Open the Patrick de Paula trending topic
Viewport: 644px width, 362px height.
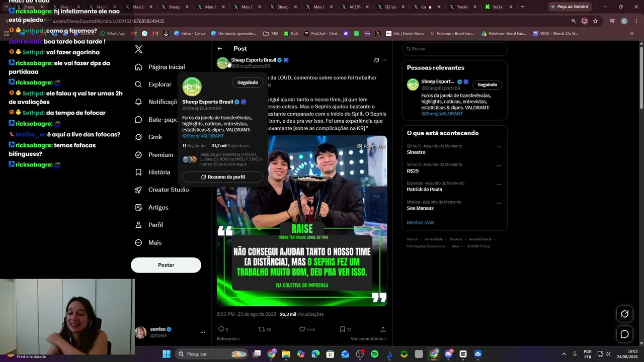tap(425, 190)
